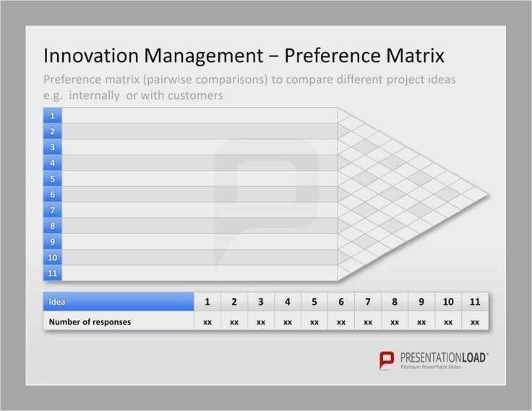The height and width of the screenshot is (411, 532).
Task: Click the blue Idea header cell
Action: coord(119,302)
